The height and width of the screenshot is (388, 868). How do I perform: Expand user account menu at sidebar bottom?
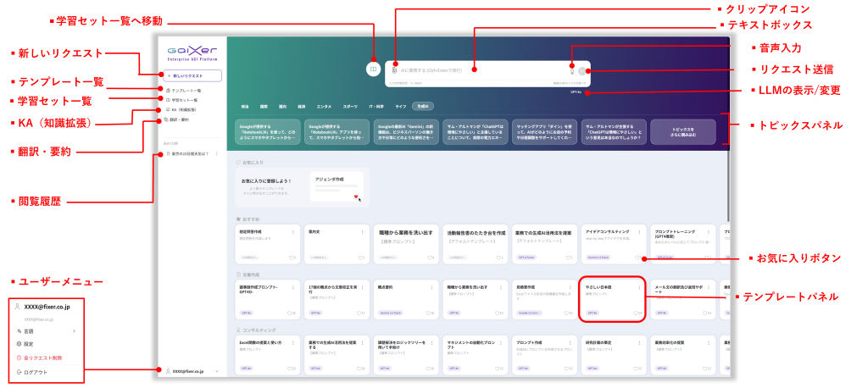tap(191, 371)
